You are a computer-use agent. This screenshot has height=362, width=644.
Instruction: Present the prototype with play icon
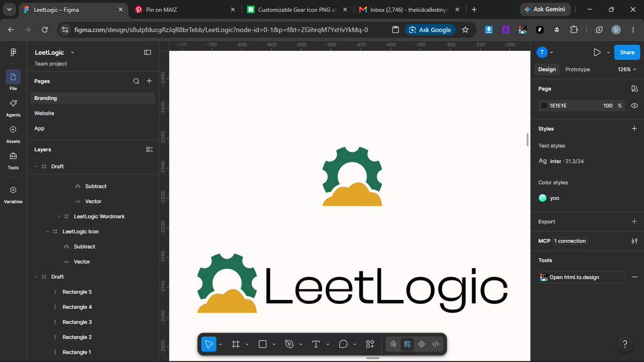[x=597, y=53]
